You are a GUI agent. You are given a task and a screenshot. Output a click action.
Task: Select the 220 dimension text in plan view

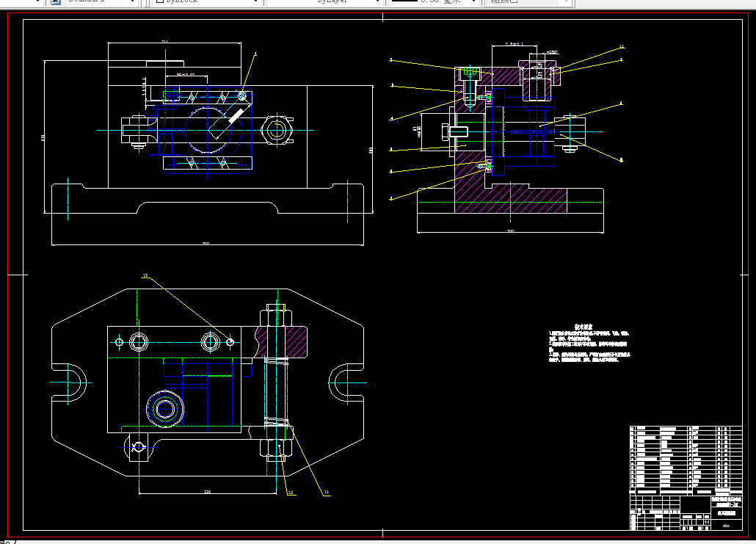tap(207, 492)
